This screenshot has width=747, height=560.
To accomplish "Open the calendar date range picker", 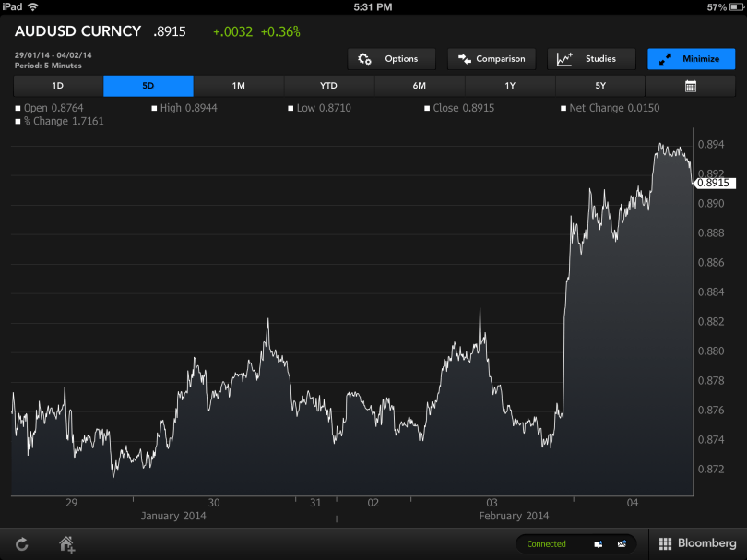I will point(690,86).
